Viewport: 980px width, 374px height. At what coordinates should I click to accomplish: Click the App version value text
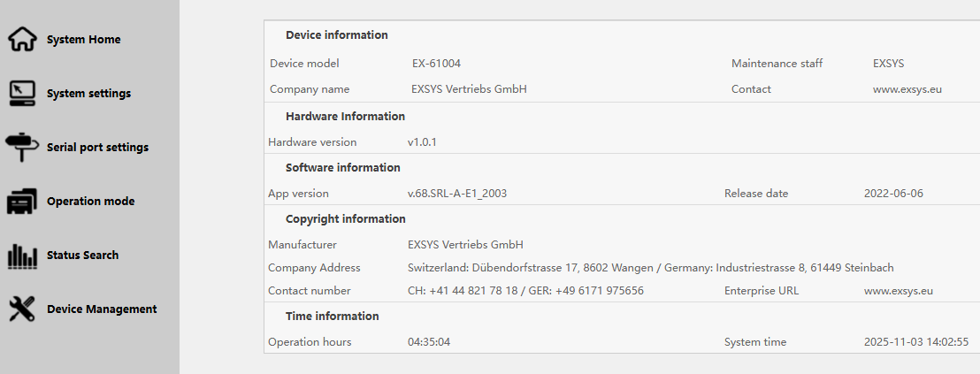click(x=457, y=194)
